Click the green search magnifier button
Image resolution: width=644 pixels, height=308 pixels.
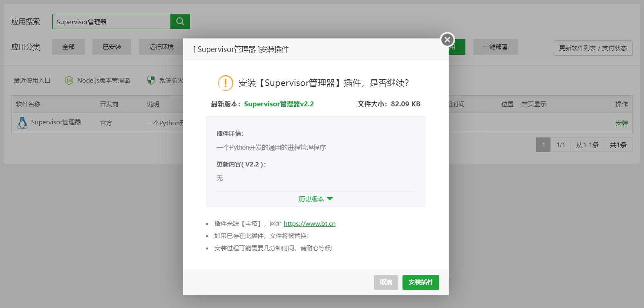[x=180, y=22]
